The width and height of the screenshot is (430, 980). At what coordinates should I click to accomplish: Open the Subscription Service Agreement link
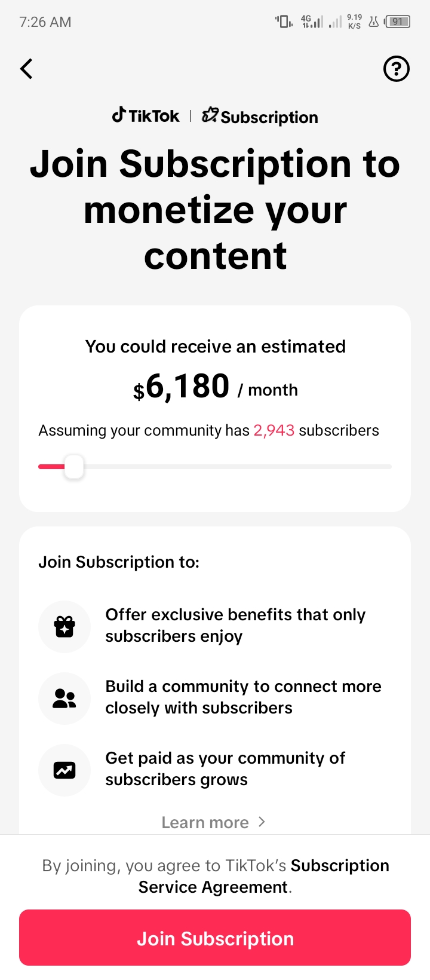pyautogui.click(x=264, y=877)
